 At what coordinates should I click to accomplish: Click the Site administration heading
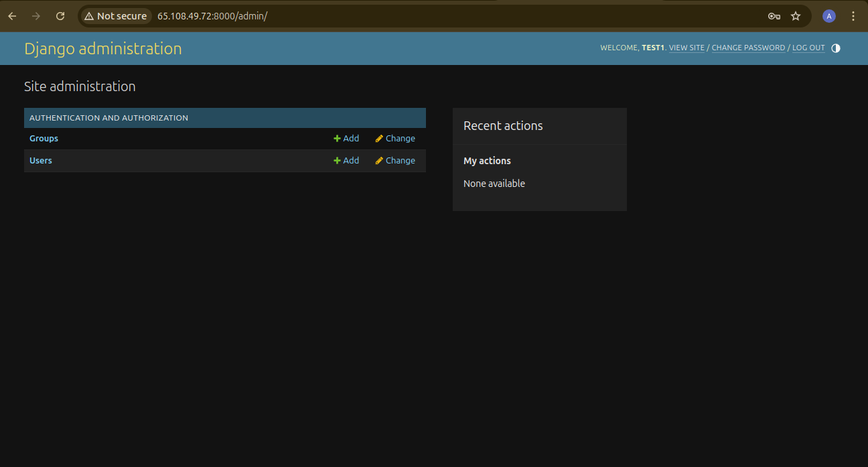click(x=80, y=86)
